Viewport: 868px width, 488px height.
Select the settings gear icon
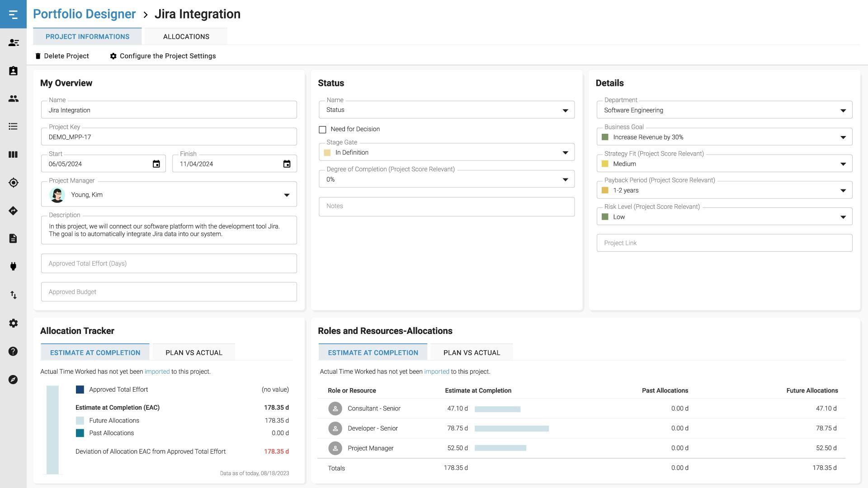point(13,323)
